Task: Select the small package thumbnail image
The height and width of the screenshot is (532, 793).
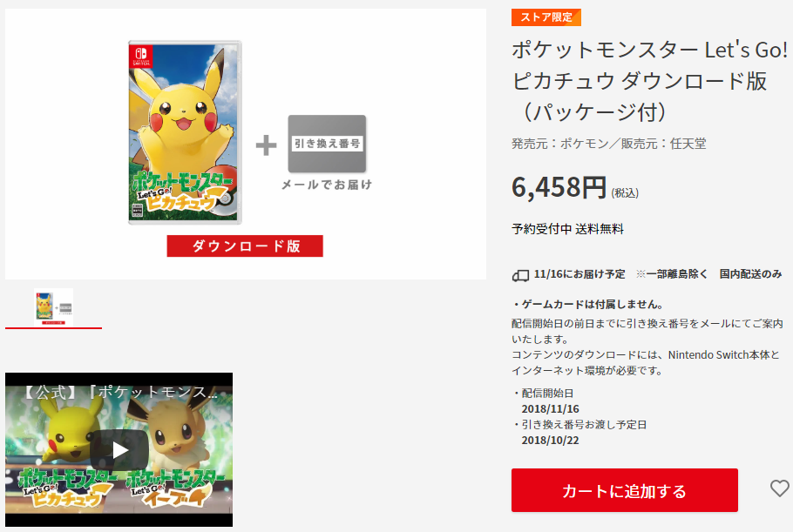Action: 54,307
